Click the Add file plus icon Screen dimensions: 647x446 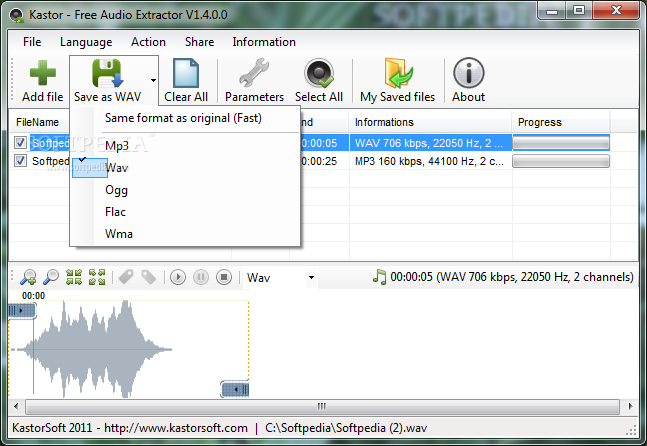click(x=43, y=73)
